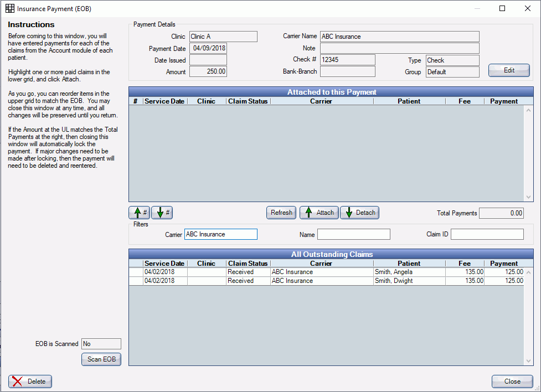Click the Amount field showing 250.00
Screen dimensions: 541x392
208,71
